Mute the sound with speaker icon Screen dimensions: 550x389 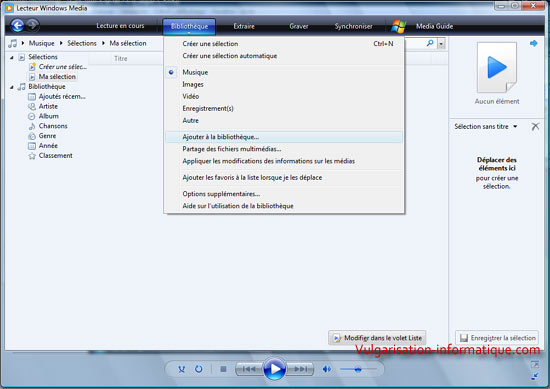(x=327, y=369)
